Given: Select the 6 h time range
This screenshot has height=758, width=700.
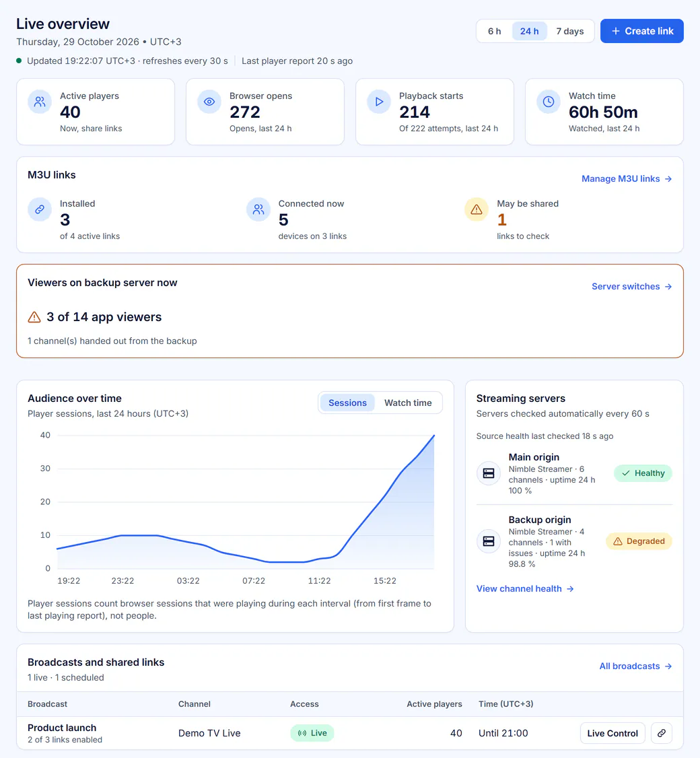Looking at the screenshot, I should point(494,31).
